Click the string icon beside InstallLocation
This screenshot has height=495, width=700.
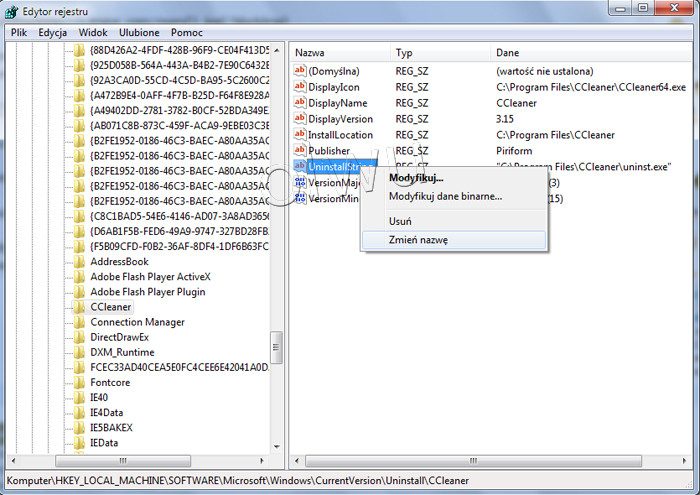300,134
